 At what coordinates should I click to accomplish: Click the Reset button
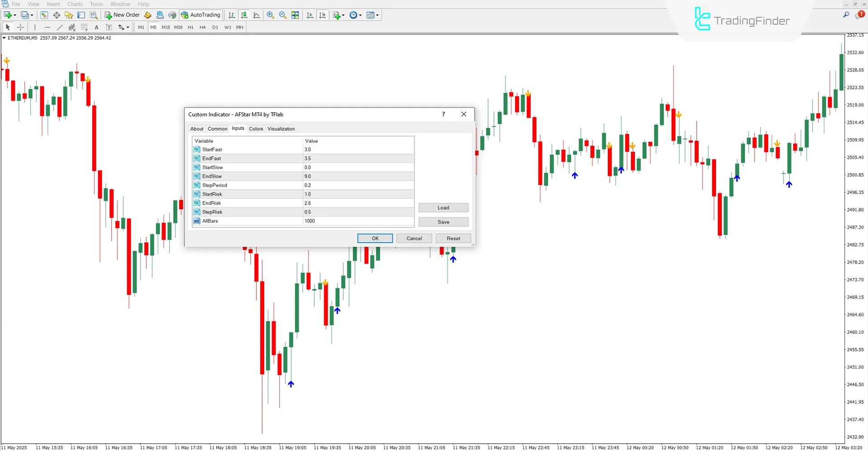[453, 238]
